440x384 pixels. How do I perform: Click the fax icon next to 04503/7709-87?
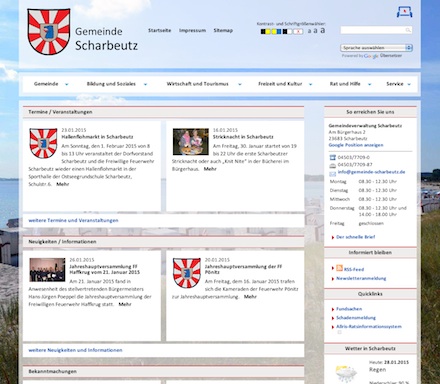332,165
